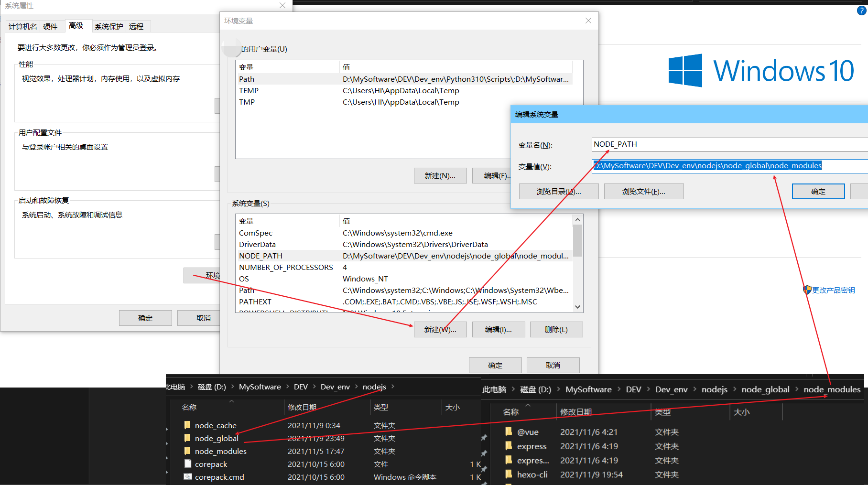868x485 pixels.
Task: Click 确定 in 系统属性 window
Action: 145,318
